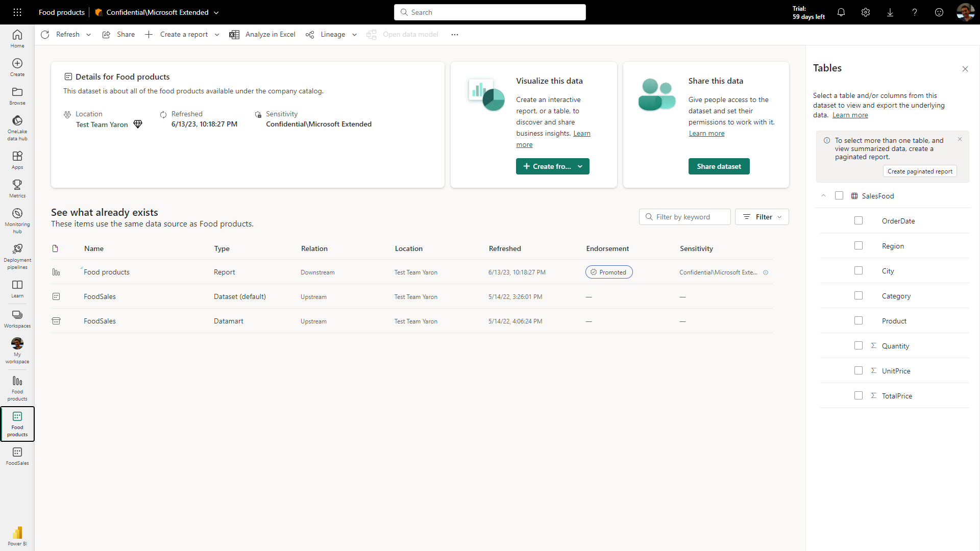Click the Test Team Yaron location link
This screenshot has width=980, height=551.
102,124
